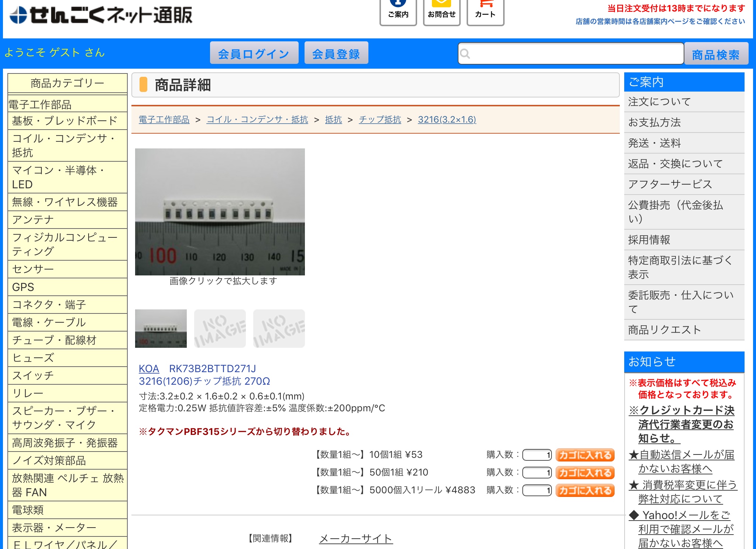Select ノイズ対策部品 category
756x549 pixels.
(x=68, y=460)
